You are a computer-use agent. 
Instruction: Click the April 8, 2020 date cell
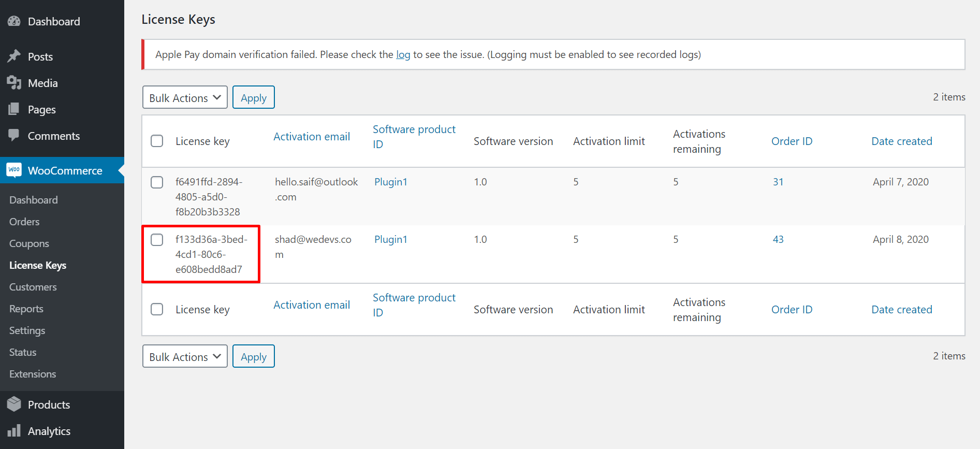pyautogui.click(x=901, y=239)
